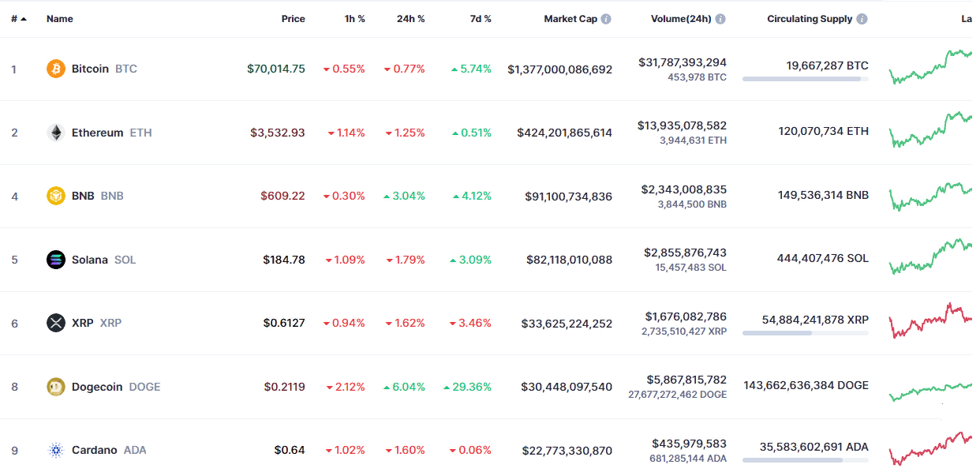
Task: Sort by the Market Cap header
Action: (x=570, y=19)
